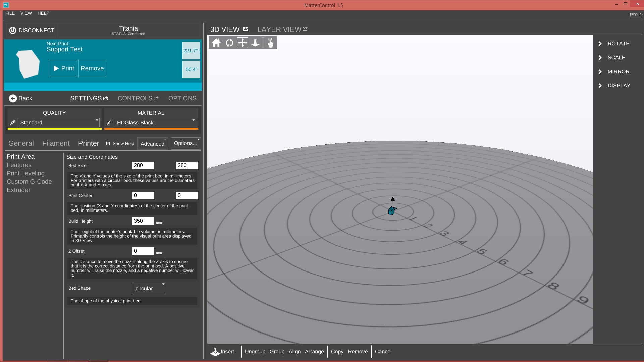The width and height of the screenshot is (644, 362).
Task: Click the Build Height input field
Action: [143, 221]
